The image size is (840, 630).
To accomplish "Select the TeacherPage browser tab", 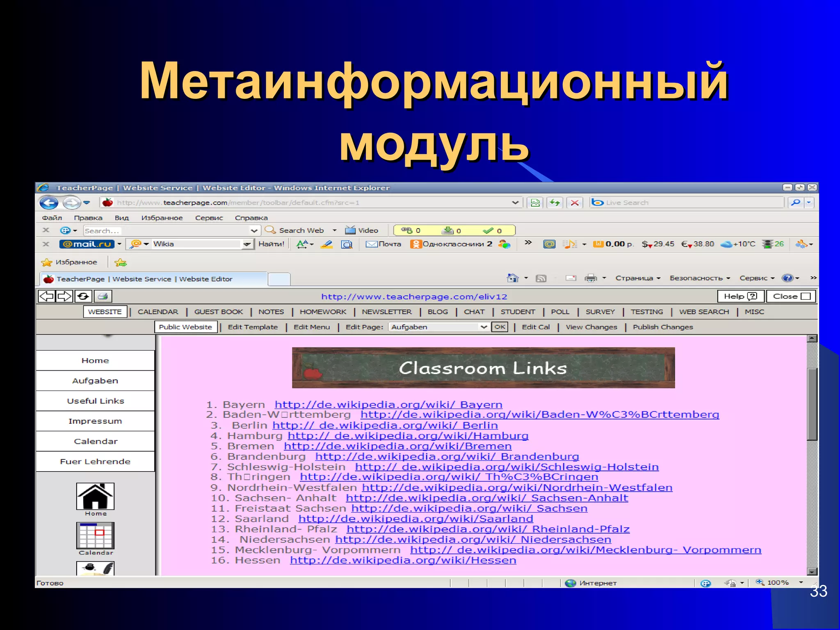I will [154, 279].
